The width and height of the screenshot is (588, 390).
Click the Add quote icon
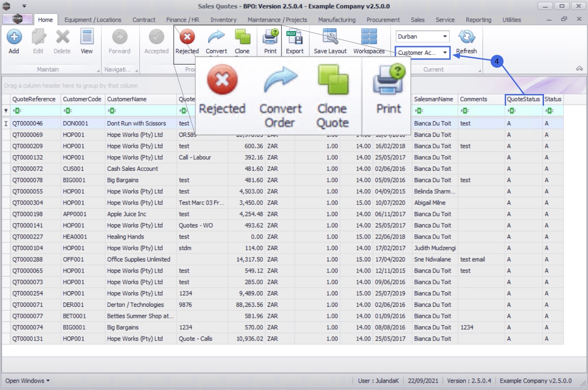tap(14, 37)
